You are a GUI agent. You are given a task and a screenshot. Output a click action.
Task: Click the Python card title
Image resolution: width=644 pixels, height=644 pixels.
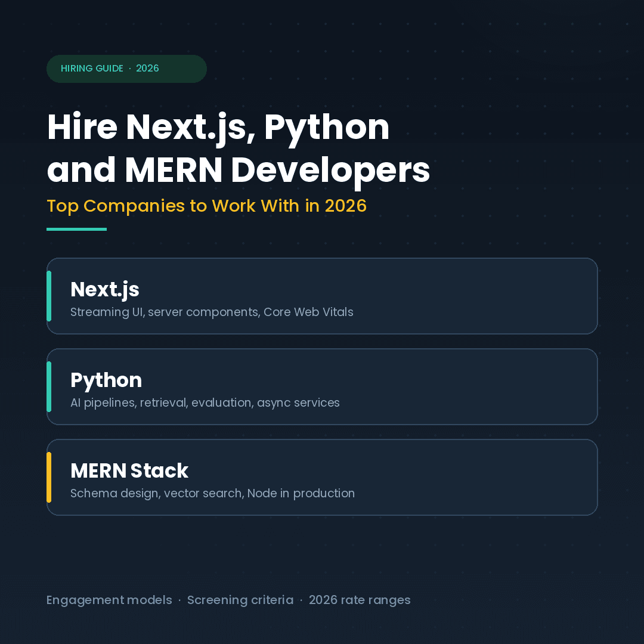(x=106, y=380)
